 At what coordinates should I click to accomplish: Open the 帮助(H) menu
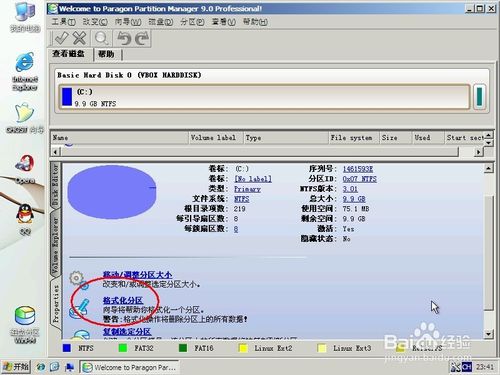coord(255,22)
